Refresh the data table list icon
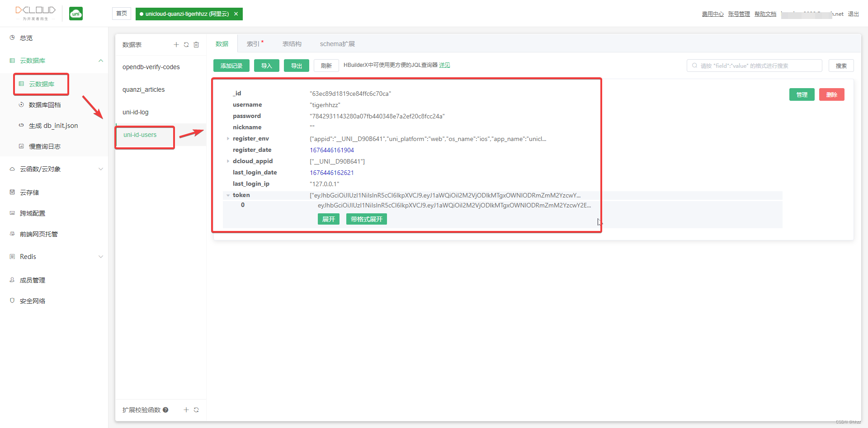 (186, 45)
